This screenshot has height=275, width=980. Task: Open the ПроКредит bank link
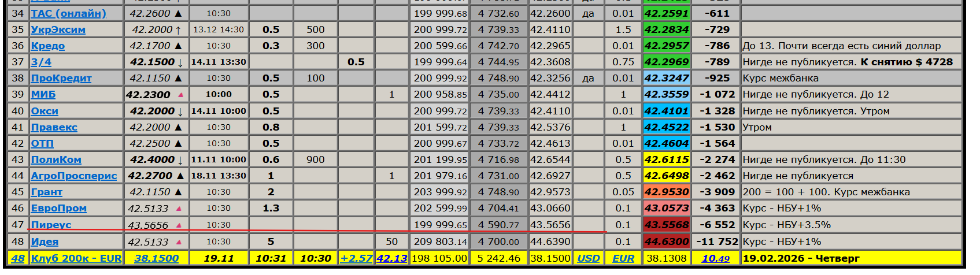pyautogui.click(x=61, y=78)
